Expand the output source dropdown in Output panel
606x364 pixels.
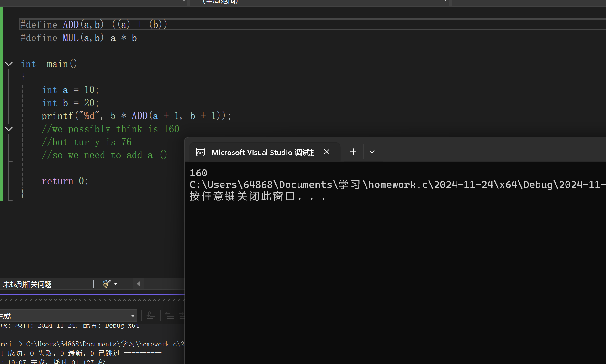tap(133, 316)
